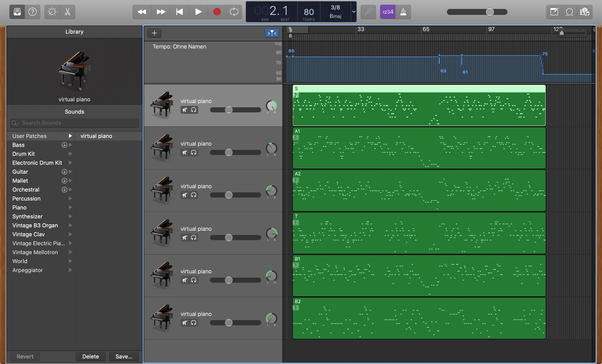Screen dimensions: 602x364
Task: Open Smart Controls with the dial icon
Action: click(x=52, y=12)
